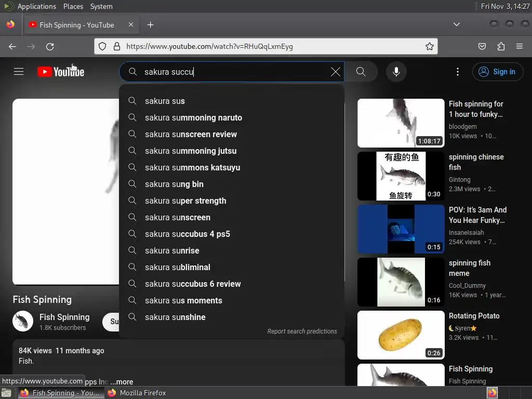This screenshot has width=532, height=399.
Task: Choose suggestion 'sakura sunscreen'
Action: click(232, 217)
